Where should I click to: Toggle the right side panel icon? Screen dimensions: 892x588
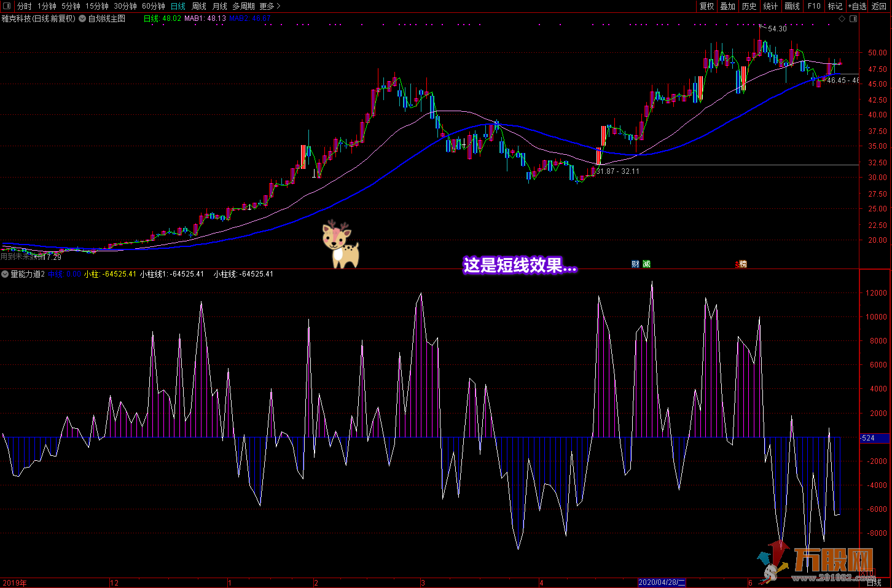click(853, 19)
